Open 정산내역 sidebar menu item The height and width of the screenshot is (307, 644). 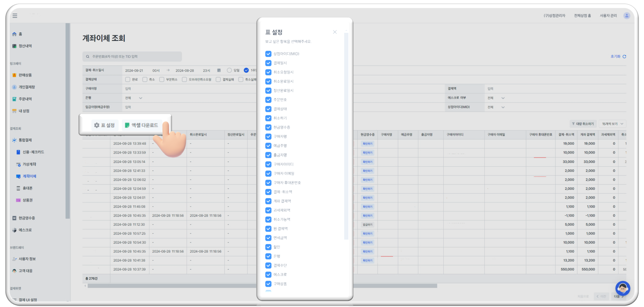click(x=25, y=46)
